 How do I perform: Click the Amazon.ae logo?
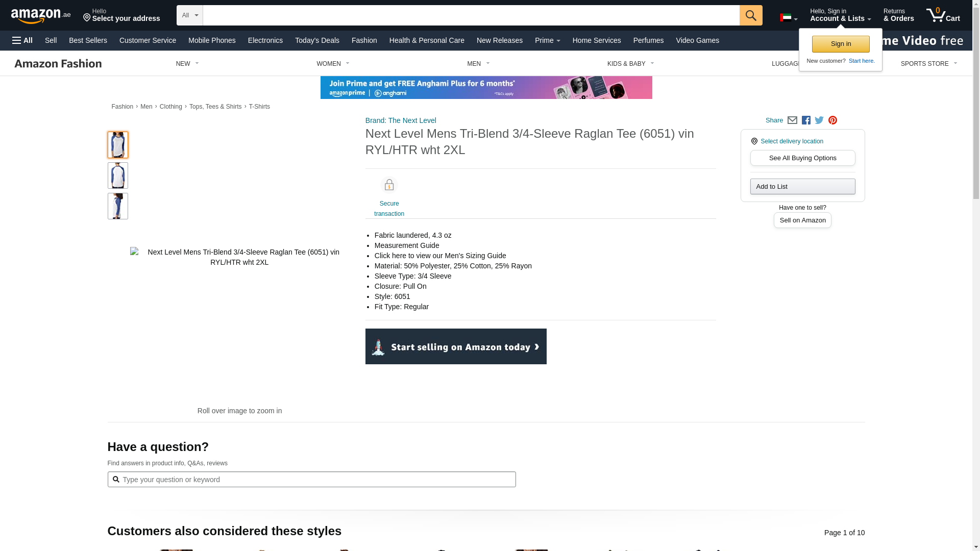40,16
